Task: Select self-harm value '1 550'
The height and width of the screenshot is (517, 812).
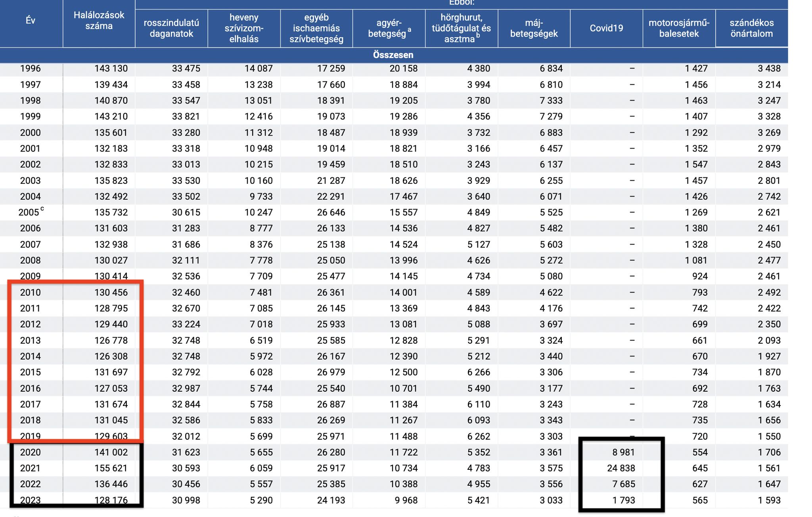Action: [769, 436]
